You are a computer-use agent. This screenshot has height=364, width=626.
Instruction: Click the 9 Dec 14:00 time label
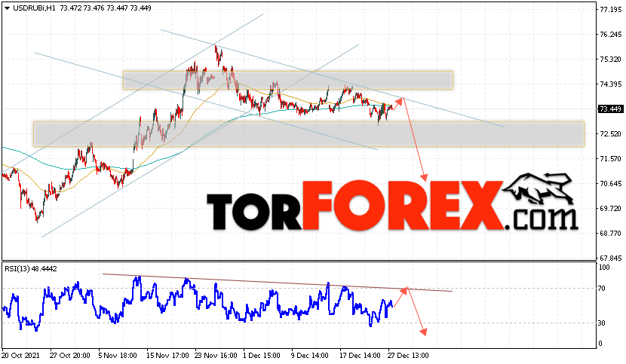(x=310, y=355)
